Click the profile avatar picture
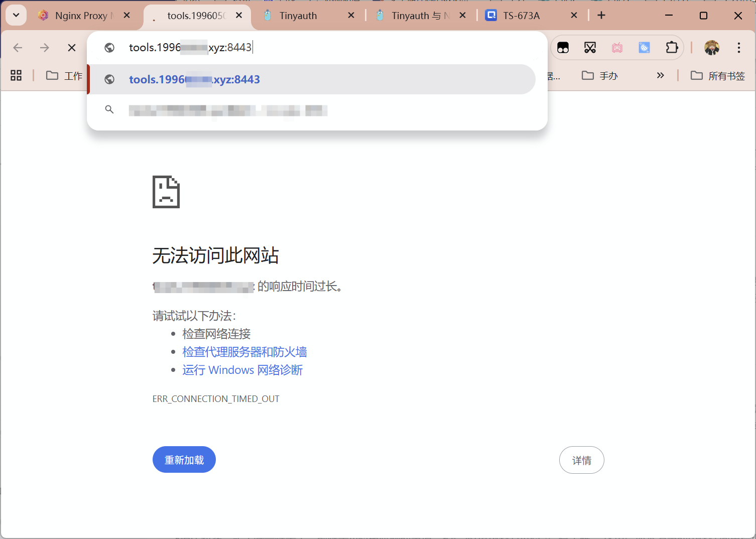This screenshot has height=539, width=756. click(712, 48)
